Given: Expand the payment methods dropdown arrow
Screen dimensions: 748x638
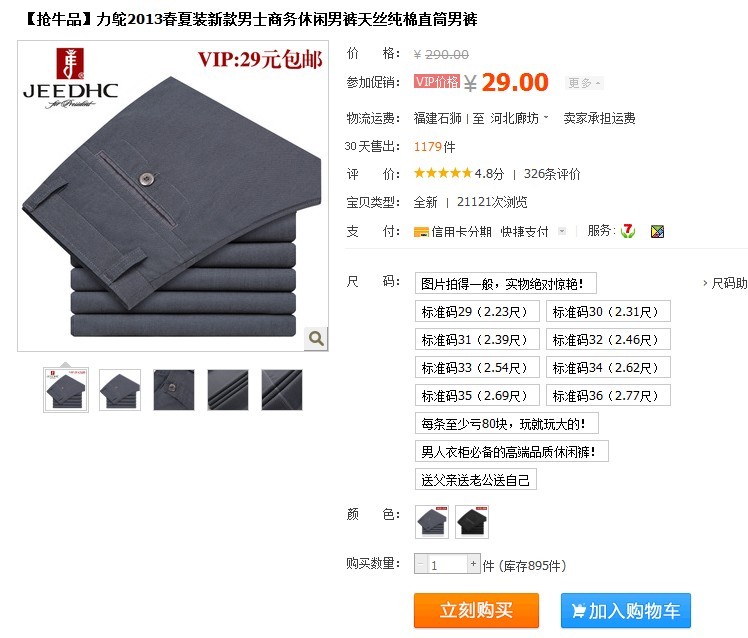Looking at the screenshot, I should point(562,231).
